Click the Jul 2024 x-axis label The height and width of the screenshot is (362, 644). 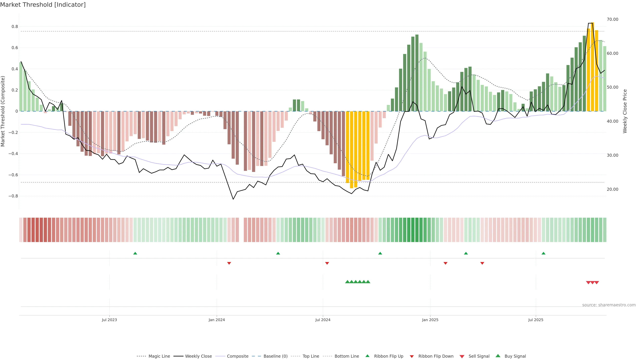click(323, 320)
